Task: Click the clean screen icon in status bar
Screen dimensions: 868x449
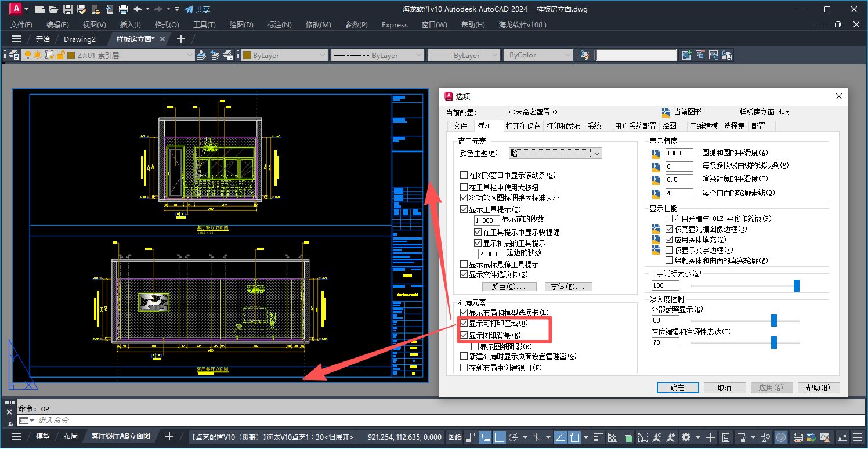Action: click(842, 437)
